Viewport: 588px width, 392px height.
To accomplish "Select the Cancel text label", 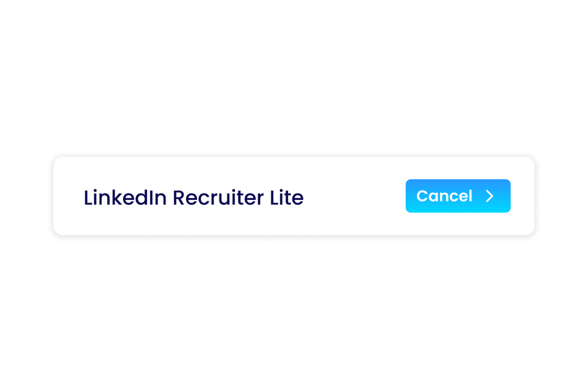I will [x=444, y=196].
